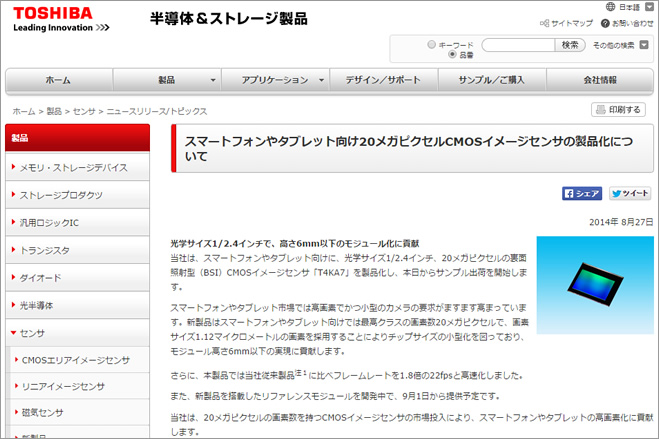The width and height of the screenshot is (659, 439).
Task: Click the search text input field
Action: (518, 45)
